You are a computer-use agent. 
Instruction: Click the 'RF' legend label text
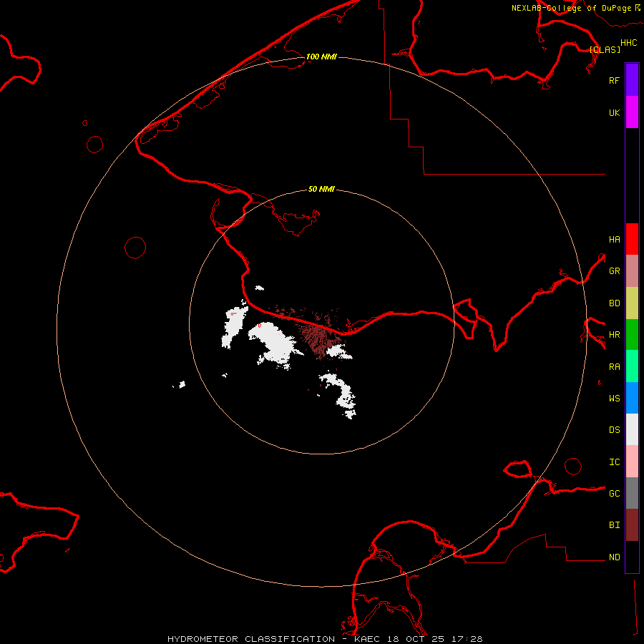[x=614, y=80]
